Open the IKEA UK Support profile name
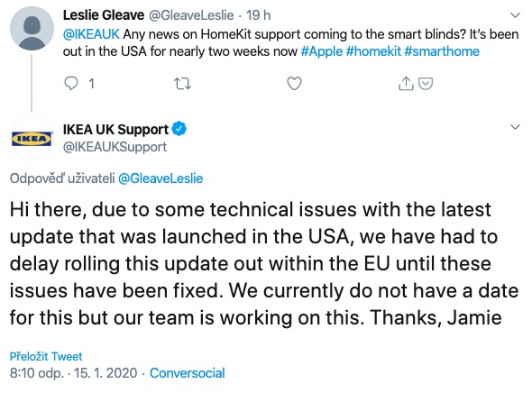This screenshot has height=393, width=532. pyautogui.click(x=115, y=130)
